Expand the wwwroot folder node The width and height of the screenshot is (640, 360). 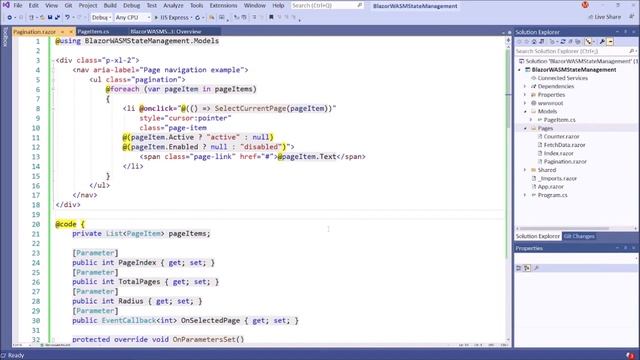[525, 103]
